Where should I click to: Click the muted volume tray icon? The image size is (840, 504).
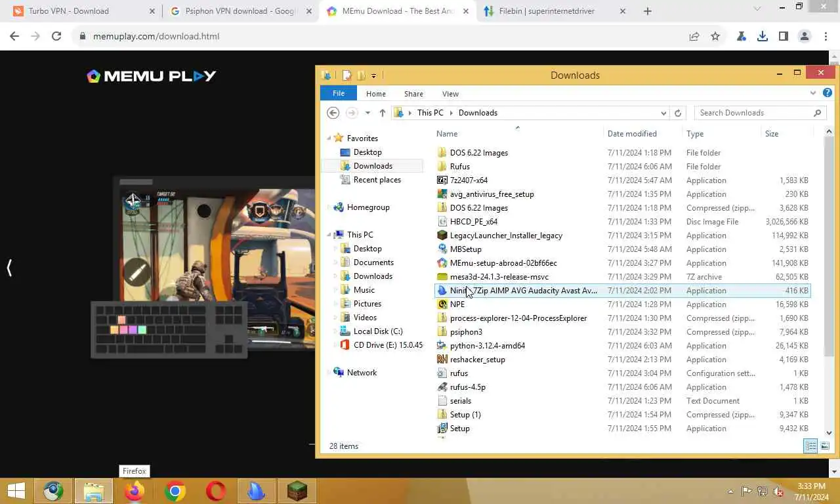(x=778, y=492)
